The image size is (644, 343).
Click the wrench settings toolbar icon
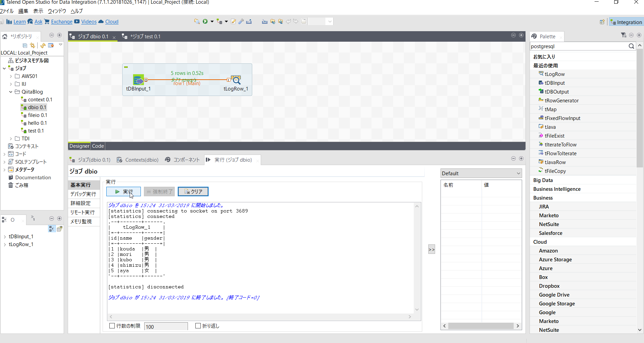(x=241, y=21)
